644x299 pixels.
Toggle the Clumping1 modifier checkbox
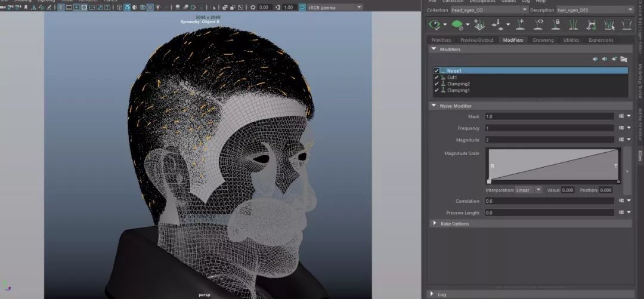click(436, 90)
